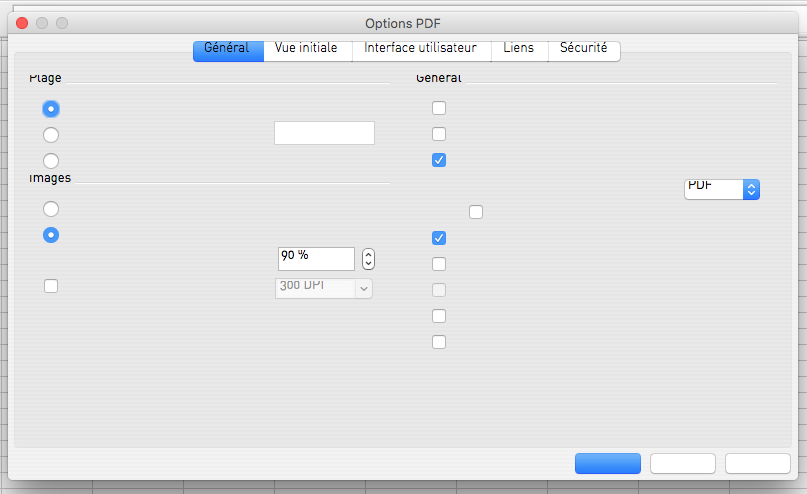Open the Sécurité tab
This screenshot has width=807, height=494.
point(583,49)
